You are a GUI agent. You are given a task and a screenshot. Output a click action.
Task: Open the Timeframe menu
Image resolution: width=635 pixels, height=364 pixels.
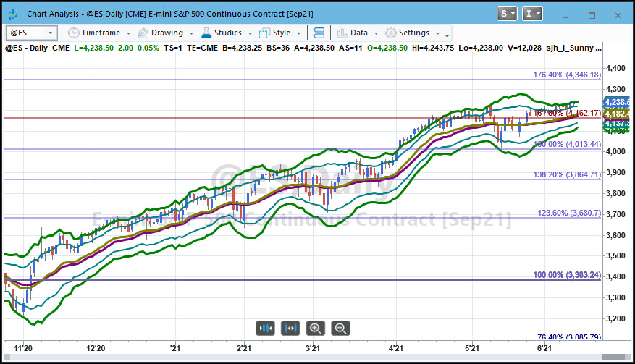101,33
